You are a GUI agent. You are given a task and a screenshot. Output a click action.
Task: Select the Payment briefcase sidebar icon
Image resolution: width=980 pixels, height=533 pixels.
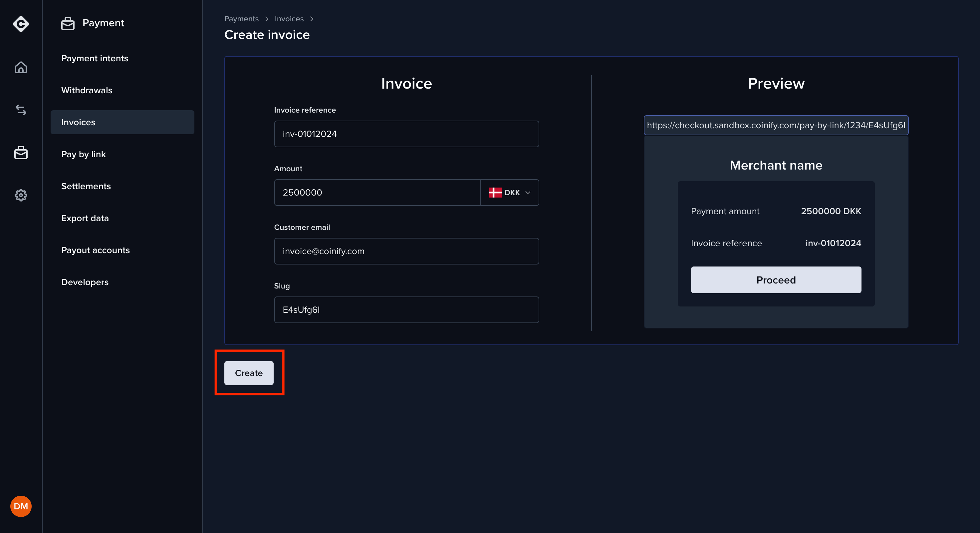coord(21,153)
